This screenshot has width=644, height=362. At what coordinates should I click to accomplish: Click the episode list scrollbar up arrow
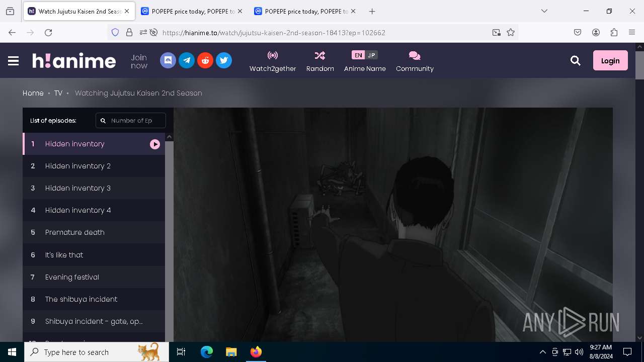(170, 137)
